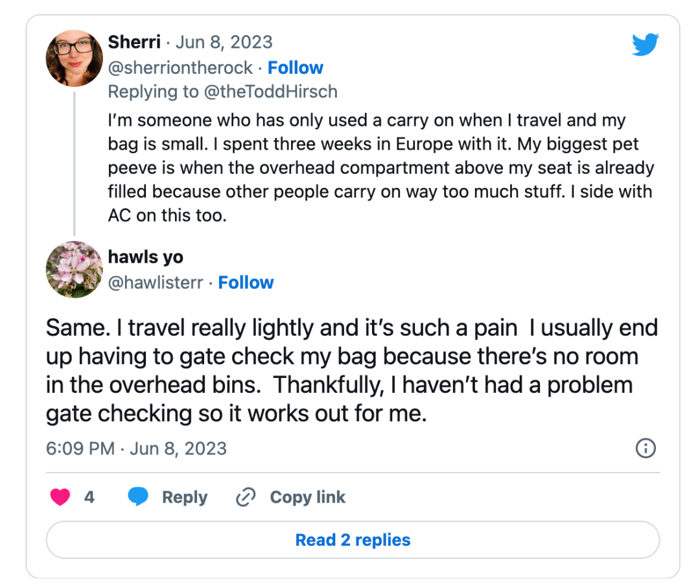
Task: Click the Jun 8, 2023 date beside Sherri
Action: click(x=224, y=42)
